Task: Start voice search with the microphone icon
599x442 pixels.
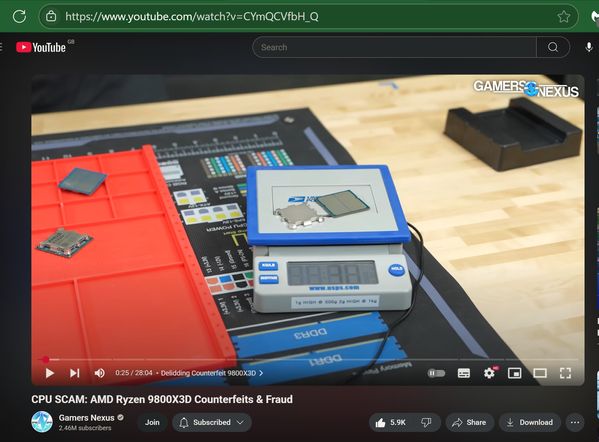Action: [x=589, y=47]
